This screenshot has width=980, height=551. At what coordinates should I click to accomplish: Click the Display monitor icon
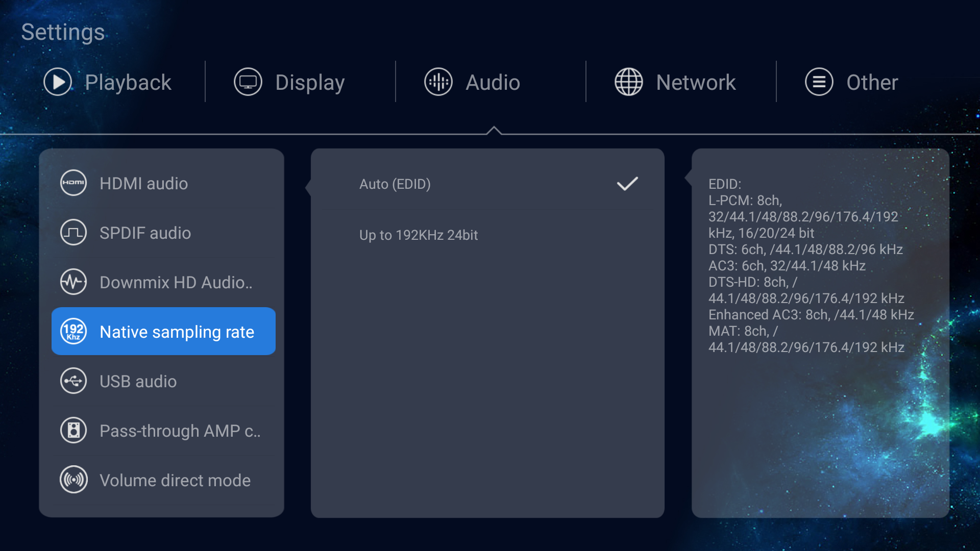pos(248,82)
